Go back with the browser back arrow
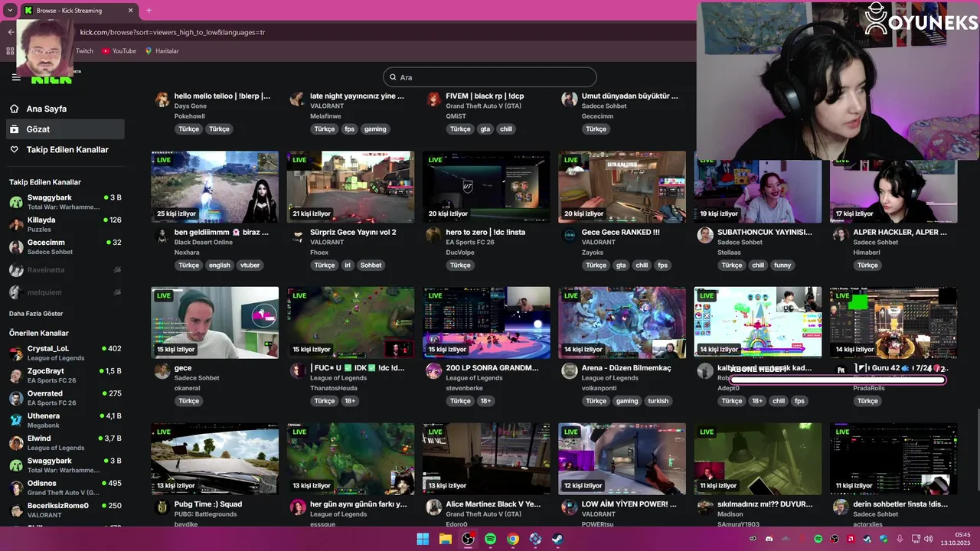The width and height of the screenshot is (980, 551). 11,32
